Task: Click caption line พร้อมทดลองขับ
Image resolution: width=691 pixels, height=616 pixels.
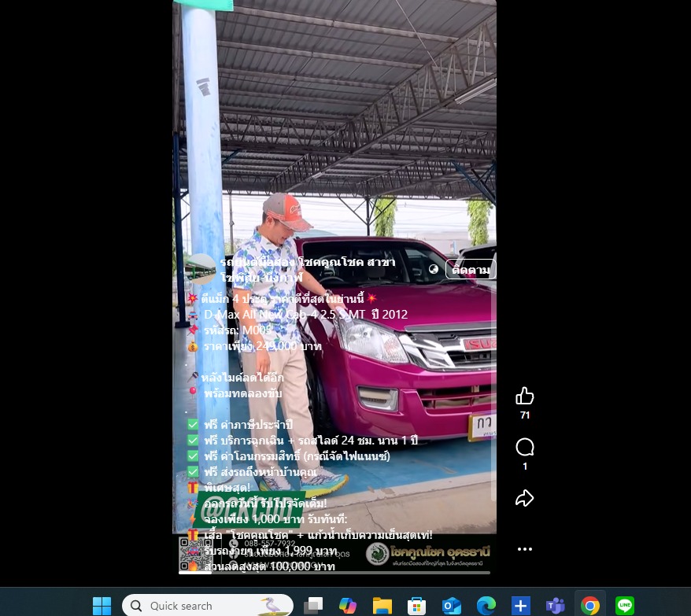Action: (x=243, y=393)
